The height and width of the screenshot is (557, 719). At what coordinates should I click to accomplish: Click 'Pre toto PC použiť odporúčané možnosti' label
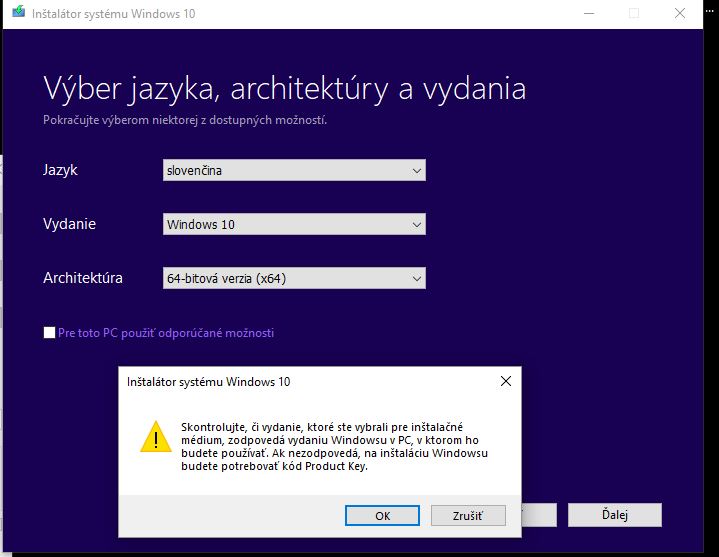(166, 333)
